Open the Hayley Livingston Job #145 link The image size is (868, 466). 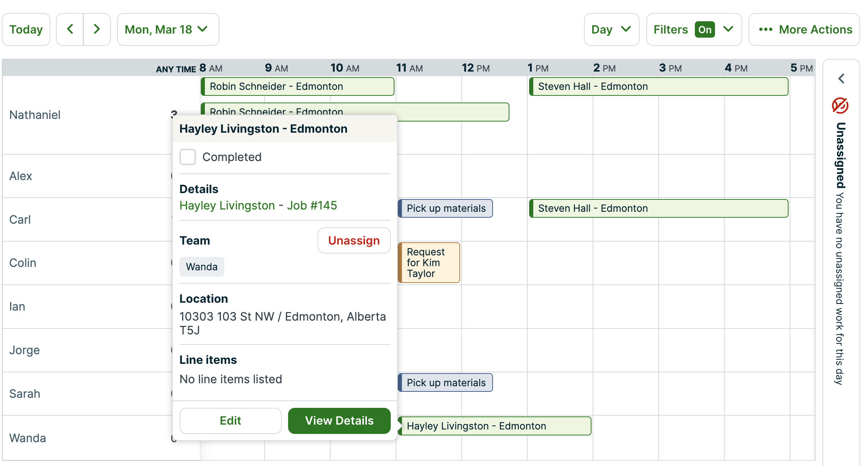tap(258, 205)
